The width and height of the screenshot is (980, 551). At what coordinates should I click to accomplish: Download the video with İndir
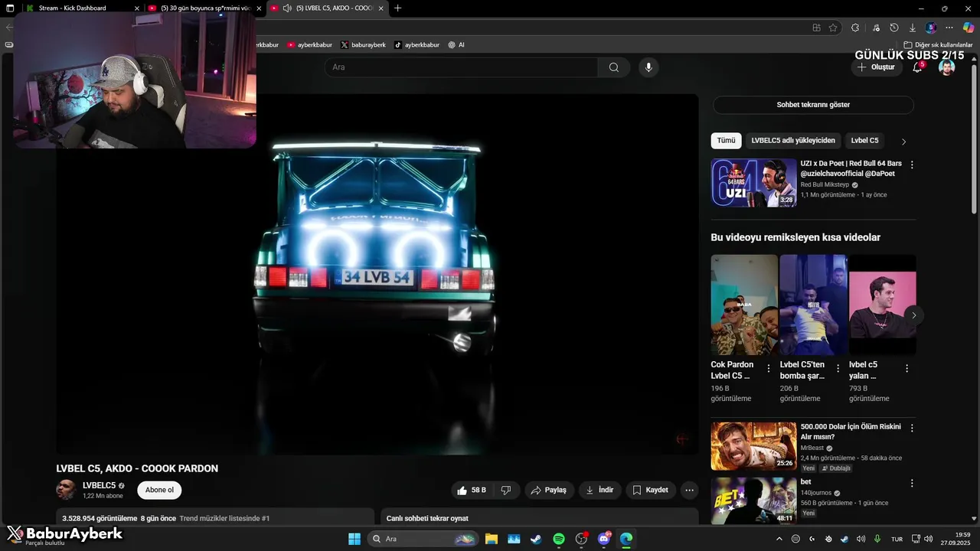tap(599, 490)
